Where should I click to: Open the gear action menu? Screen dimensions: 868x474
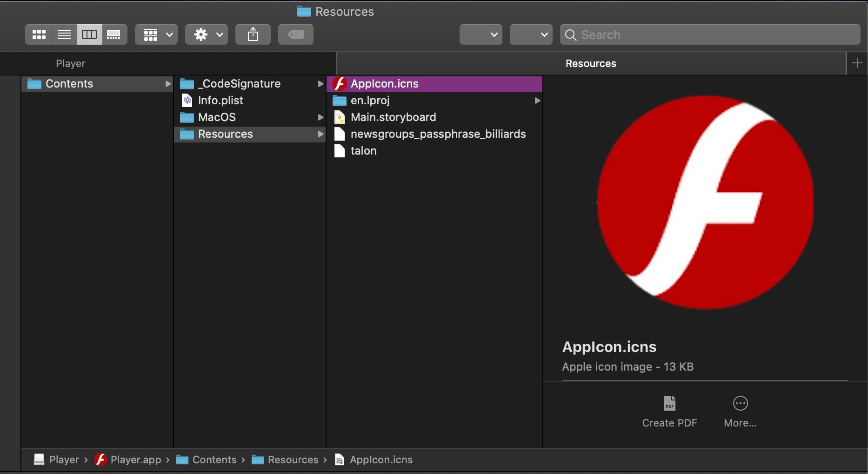(207, 34)
